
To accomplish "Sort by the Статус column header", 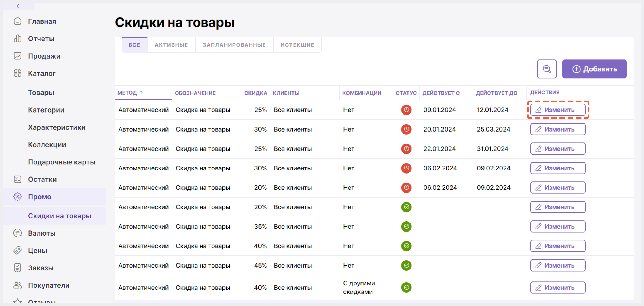I will coord(406,93).
